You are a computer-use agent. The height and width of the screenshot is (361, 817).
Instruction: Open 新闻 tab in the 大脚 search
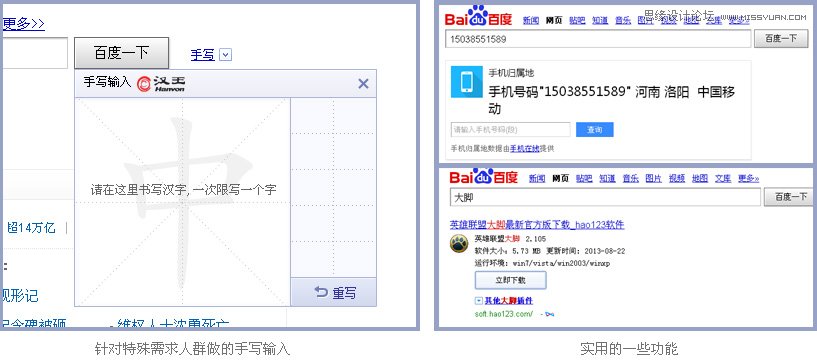537,178
